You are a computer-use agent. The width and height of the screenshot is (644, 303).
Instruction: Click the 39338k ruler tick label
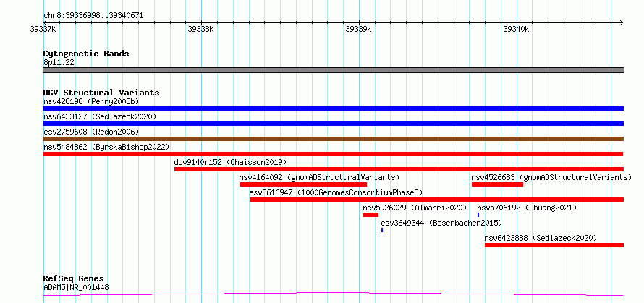point(201,29)
